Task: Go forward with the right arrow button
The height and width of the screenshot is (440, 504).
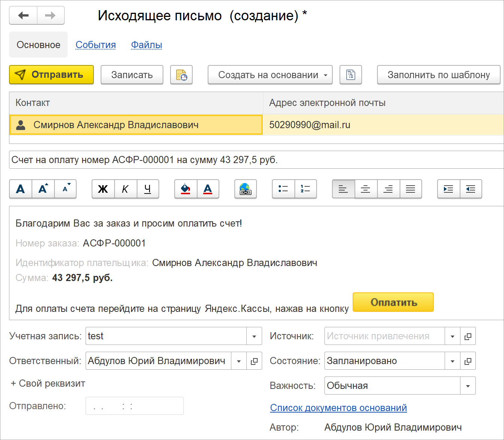Action: [50, 15]
